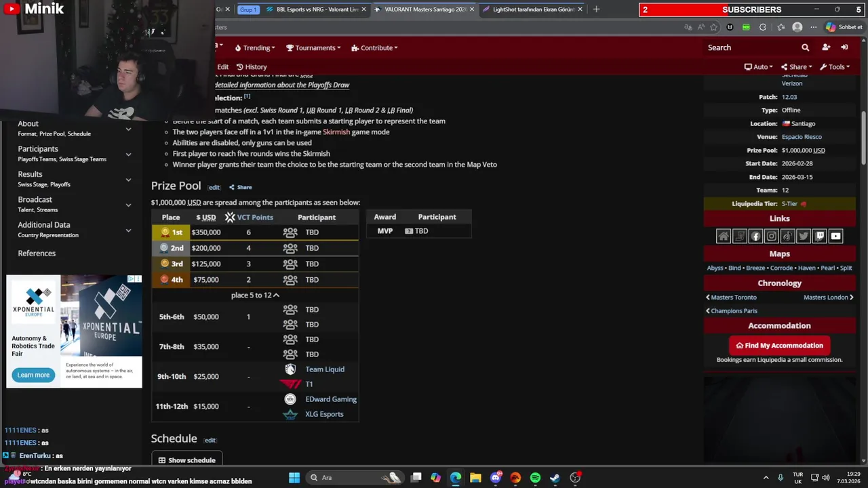Open the home website link icon

tap(724, 236)
